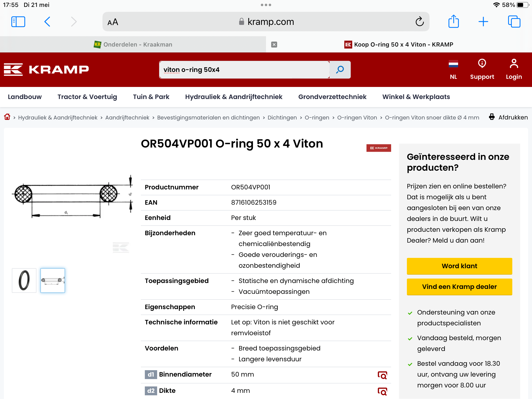The width and height of the screenshot is (532, 399).
Task: Go back with Safari's back arrow
Action: (47, 22)
